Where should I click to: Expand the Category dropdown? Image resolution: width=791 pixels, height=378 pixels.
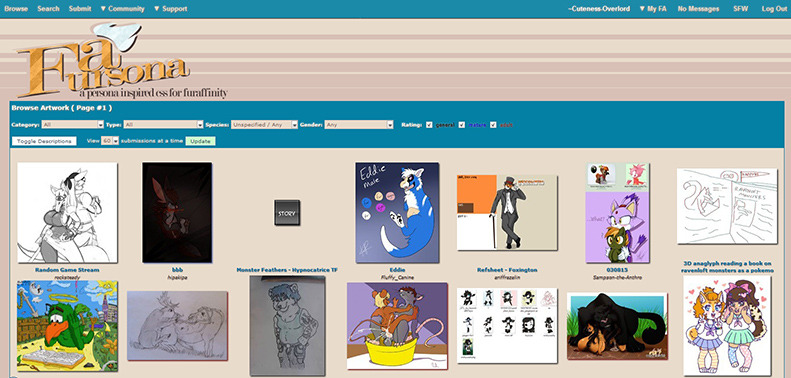[x=73, y=125]
